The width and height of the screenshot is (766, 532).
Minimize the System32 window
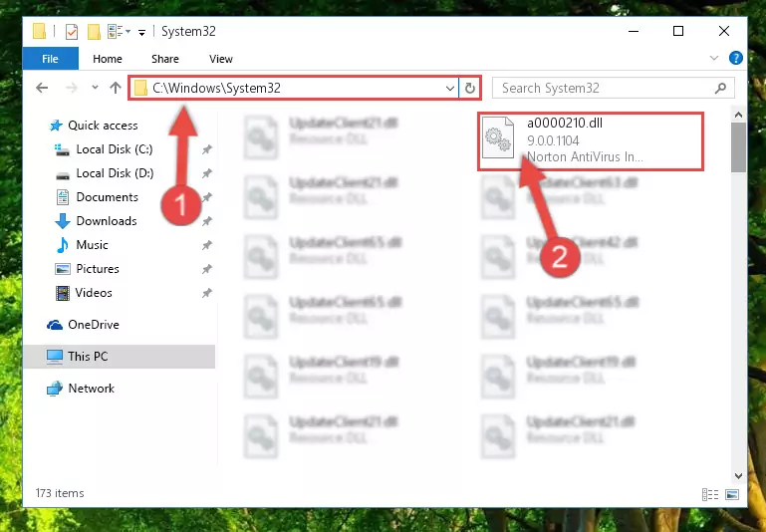pyautogui.click(x=634, y=31)
